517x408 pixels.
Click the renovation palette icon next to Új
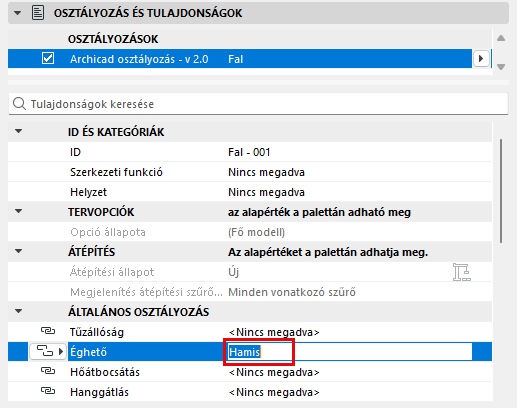(x=462, y=272)
